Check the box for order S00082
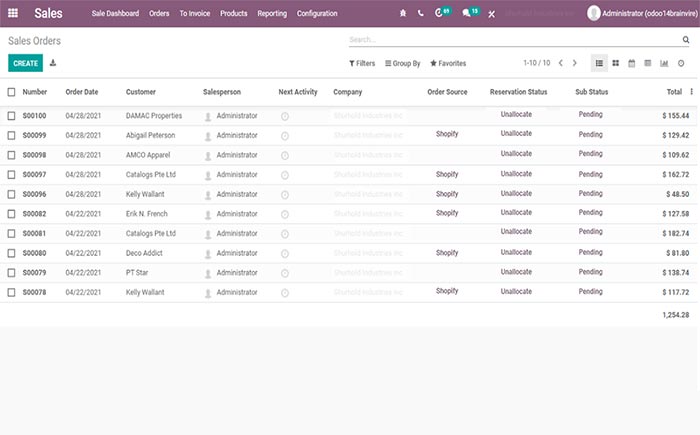The height and width of the screenshot is (435, 700). tap(12, 213)
